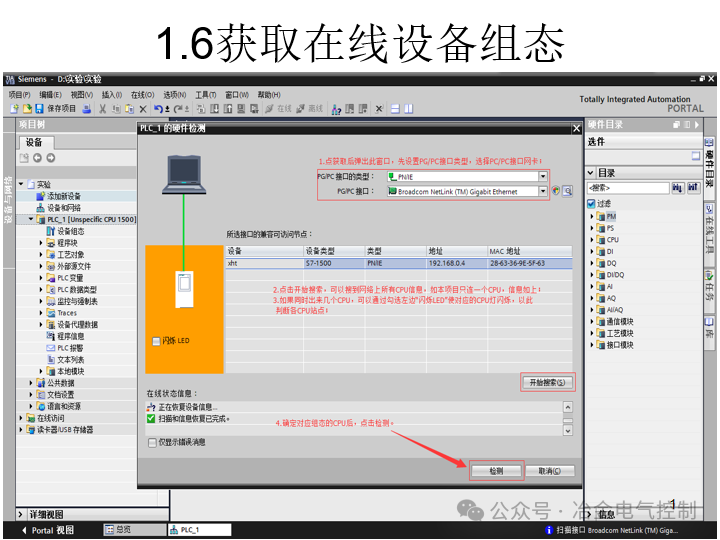Click the 检测 button

[496, 471]
